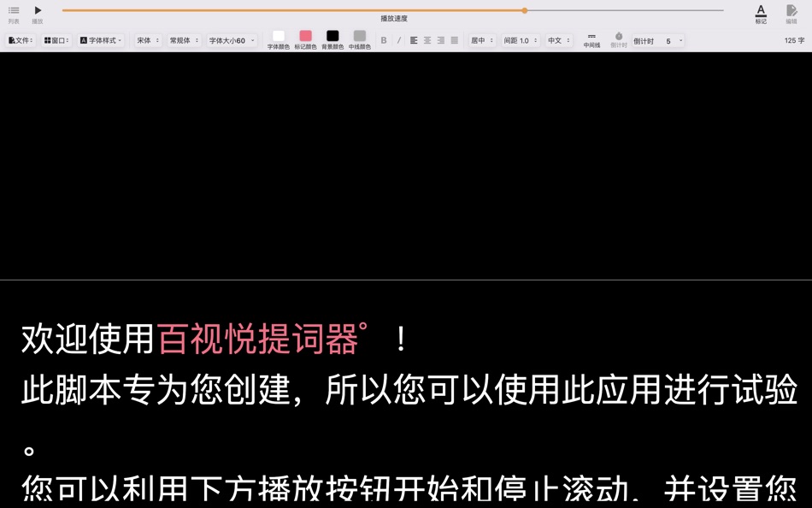
Task: Open the 字体大小60 size dropdown
Action: click(x=232, y=40)
